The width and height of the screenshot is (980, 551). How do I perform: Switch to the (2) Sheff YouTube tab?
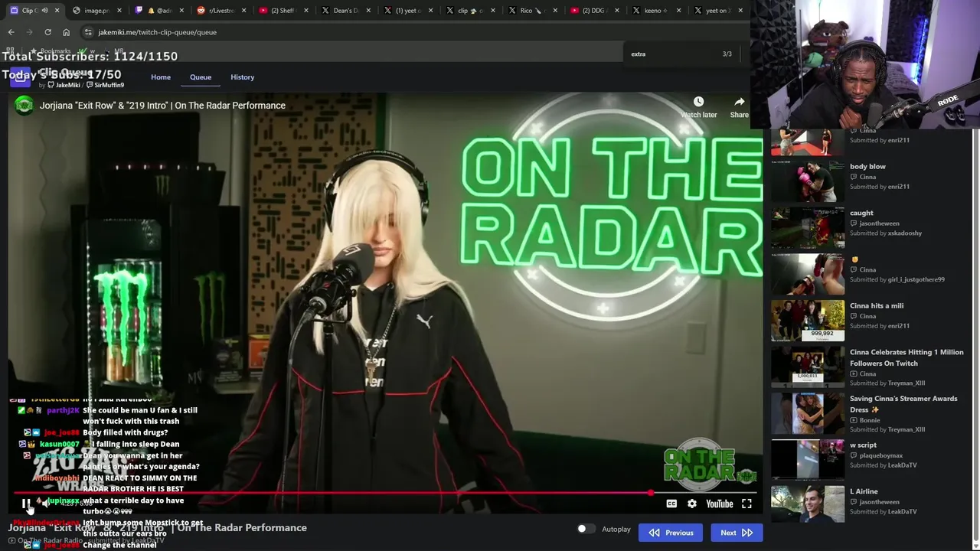coord(283,11)
